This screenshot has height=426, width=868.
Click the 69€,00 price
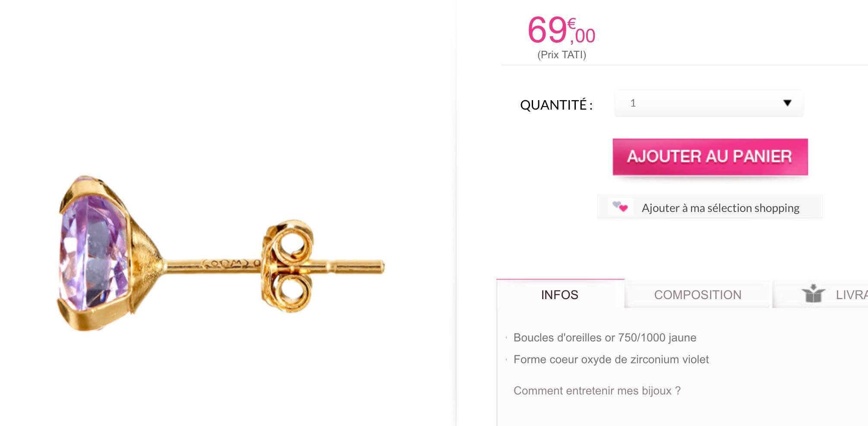point(561,30)
